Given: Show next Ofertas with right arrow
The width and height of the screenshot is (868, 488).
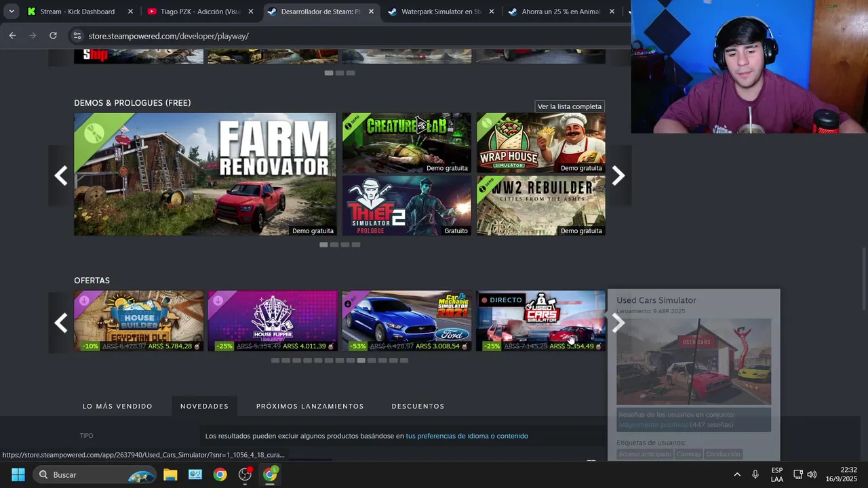Looking at the screenshot, I should click(618, 323).
